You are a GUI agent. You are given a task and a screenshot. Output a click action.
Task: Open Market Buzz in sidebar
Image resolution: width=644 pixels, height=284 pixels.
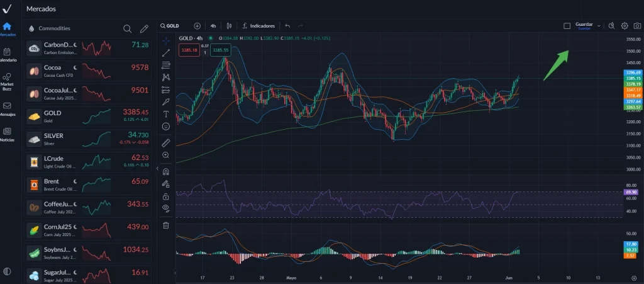7,82
